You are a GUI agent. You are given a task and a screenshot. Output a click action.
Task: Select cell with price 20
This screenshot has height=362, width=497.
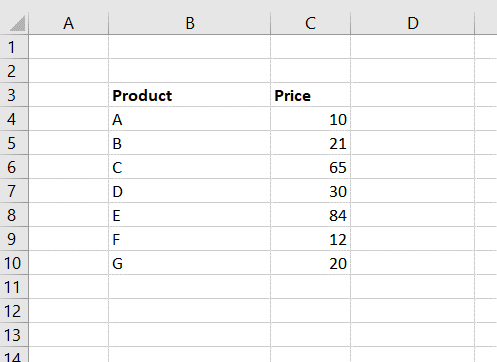click(x=310, y=263)
